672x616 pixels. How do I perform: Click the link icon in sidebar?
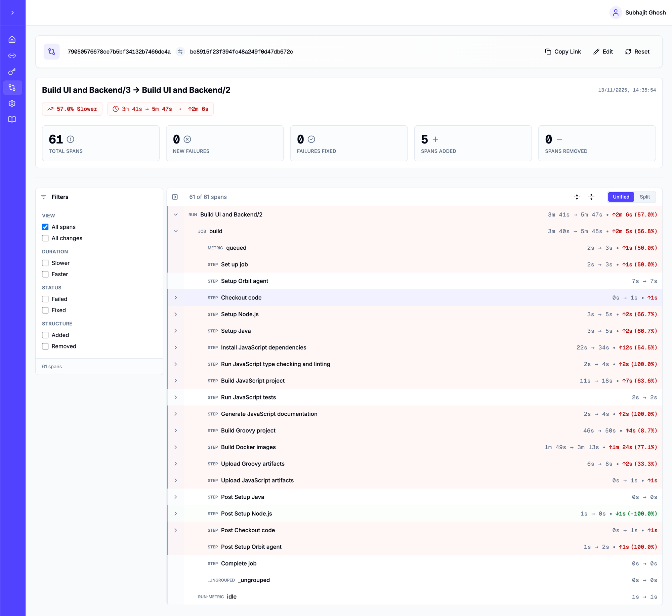pyautogui.click(x=12, y=56)
